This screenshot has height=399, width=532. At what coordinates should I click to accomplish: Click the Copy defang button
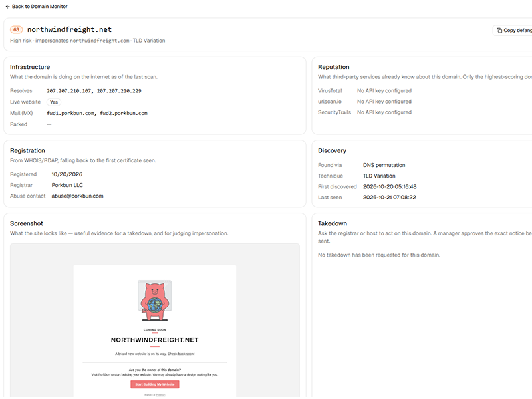point(513,30)
